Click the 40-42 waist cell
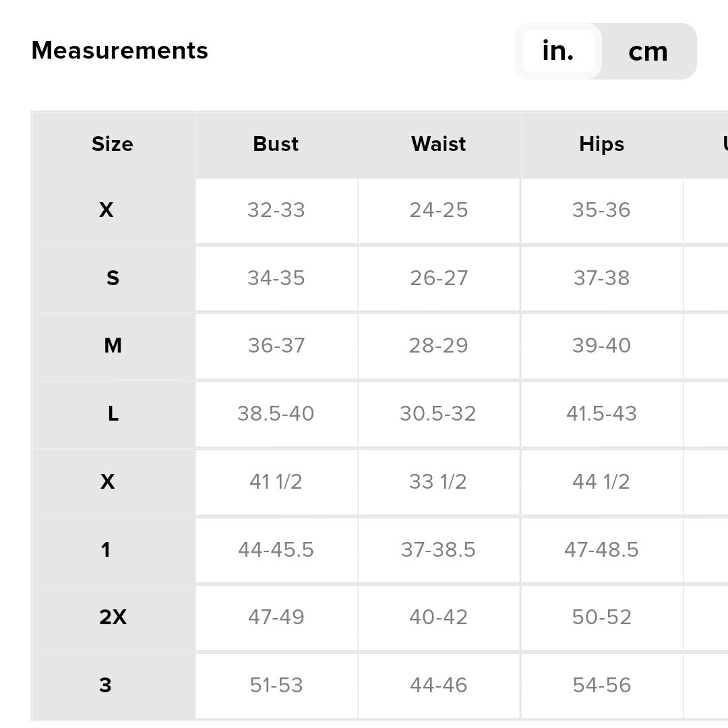728x728 pixels. point(439,617)
